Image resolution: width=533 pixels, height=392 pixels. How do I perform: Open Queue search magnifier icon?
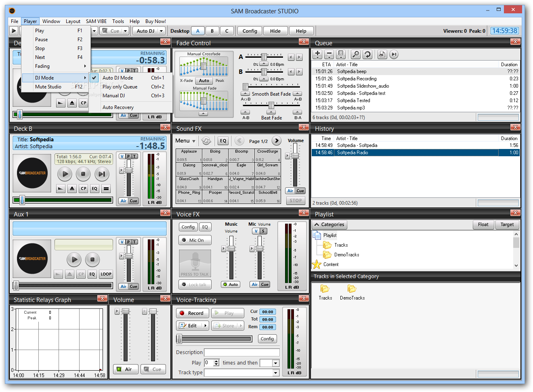(356, 54)
